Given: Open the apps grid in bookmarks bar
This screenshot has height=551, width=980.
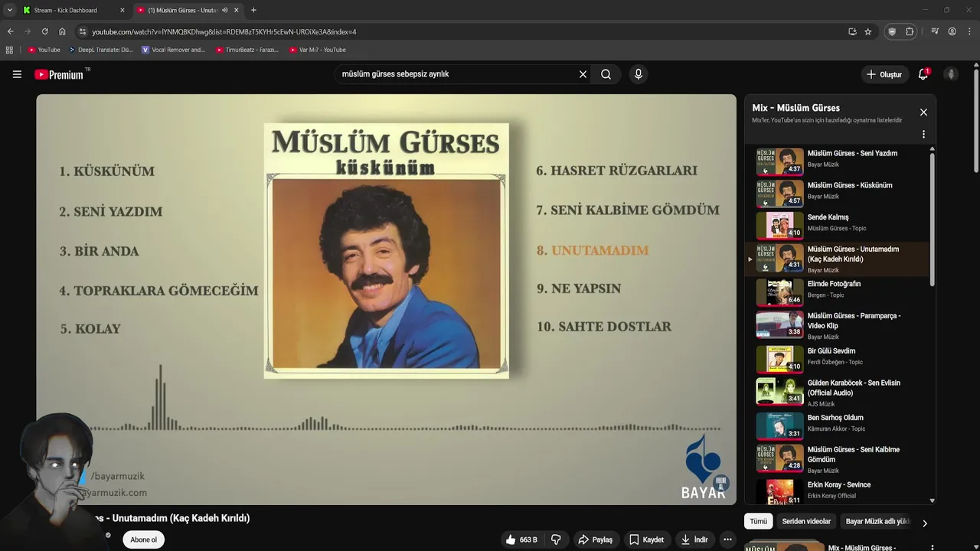Looking at the screenshot, I should coord(9,50).
